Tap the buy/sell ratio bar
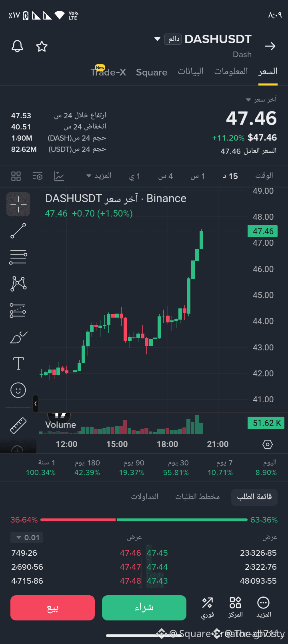 [x=144, y=520]
